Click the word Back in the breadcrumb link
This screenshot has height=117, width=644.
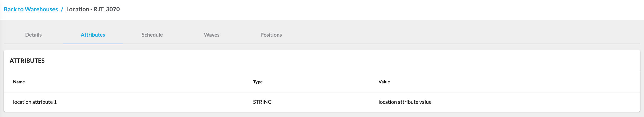[x=10, y=9]
